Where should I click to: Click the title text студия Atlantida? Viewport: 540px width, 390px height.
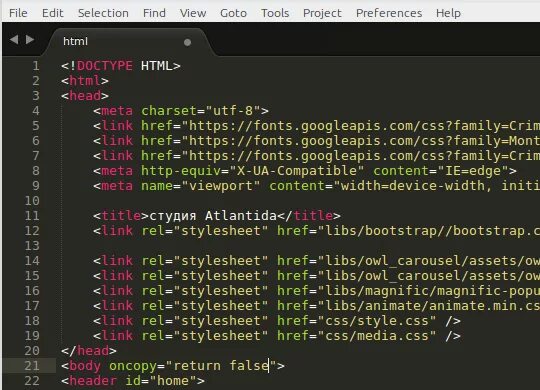click(213, 216)
